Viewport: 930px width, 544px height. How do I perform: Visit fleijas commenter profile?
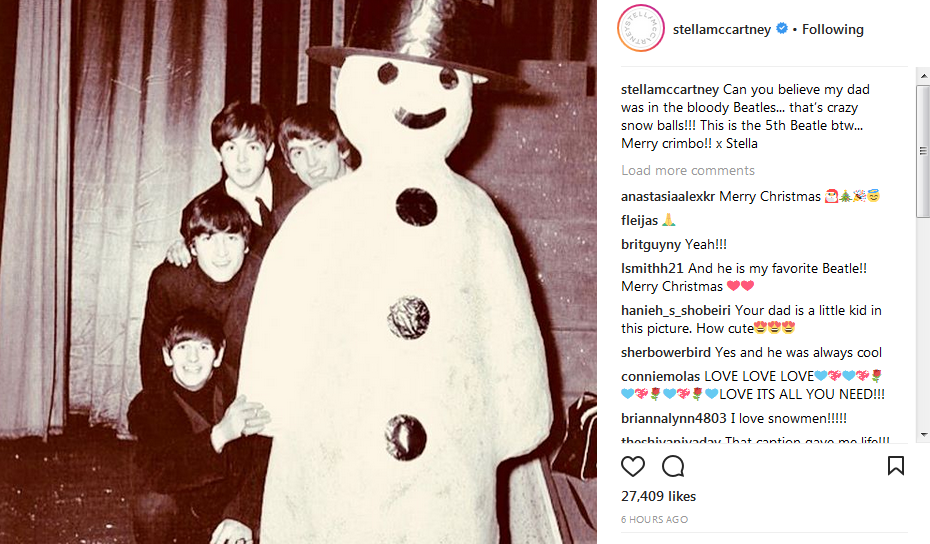[639, 221]
